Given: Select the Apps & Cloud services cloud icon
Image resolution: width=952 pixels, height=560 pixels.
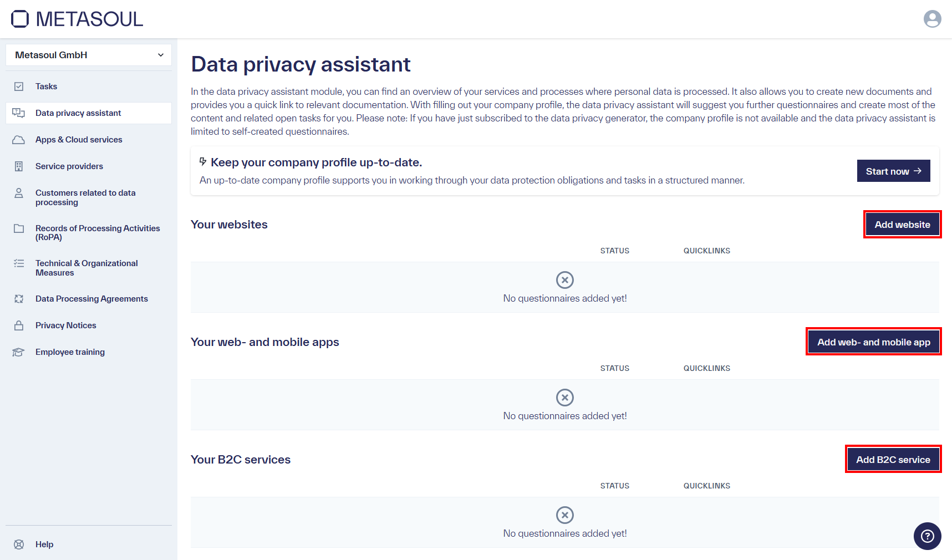Looking at the screenshot, I should [19, 139].
